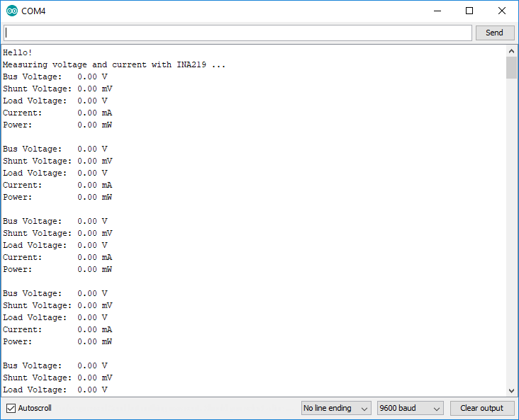Click the Arduino logo icon in title bar

point(12,11)
